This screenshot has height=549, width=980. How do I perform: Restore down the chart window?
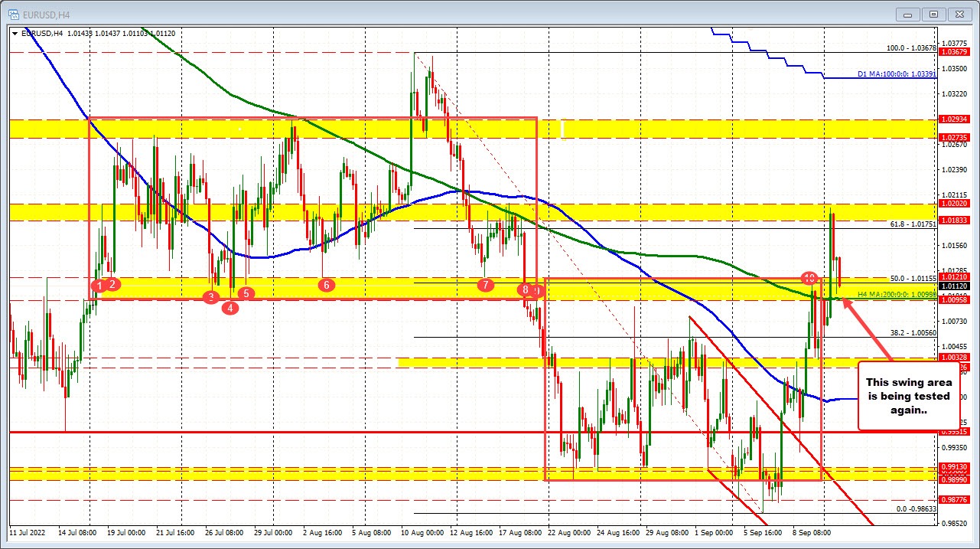(933, 13)
